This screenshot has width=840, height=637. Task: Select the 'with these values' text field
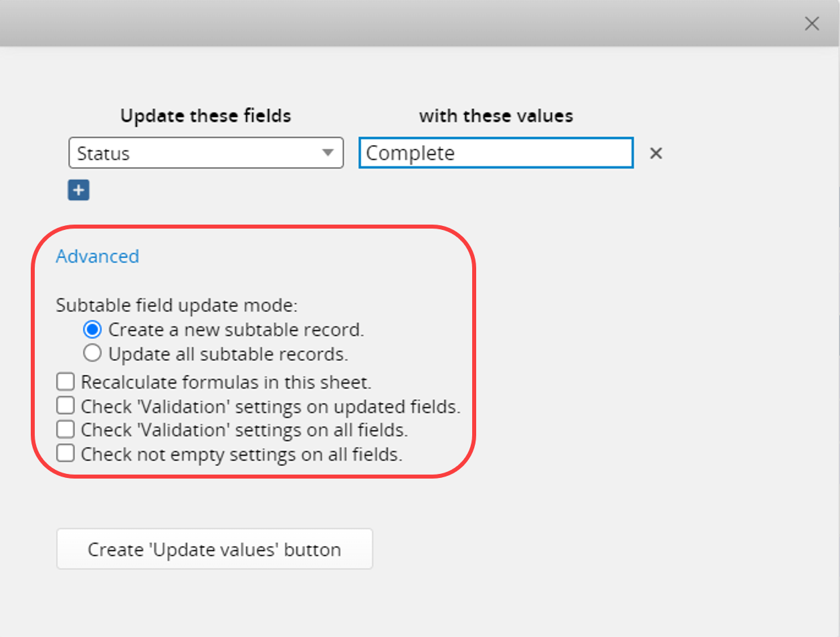[x=495, y=153]
